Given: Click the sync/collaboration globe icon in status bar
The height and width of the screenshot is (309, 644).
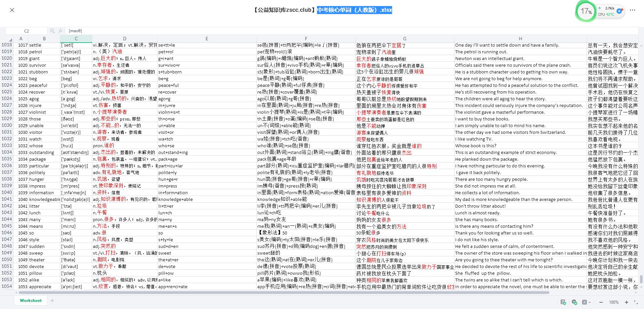Looking at the screenshot, I should click(574, 302).
